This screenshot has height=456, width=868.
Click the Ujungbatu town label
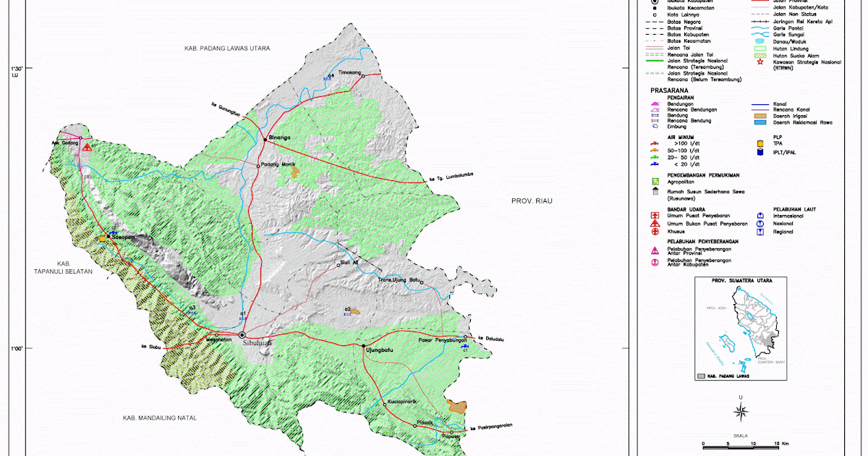pyautogui.click(x=381, y=349)
